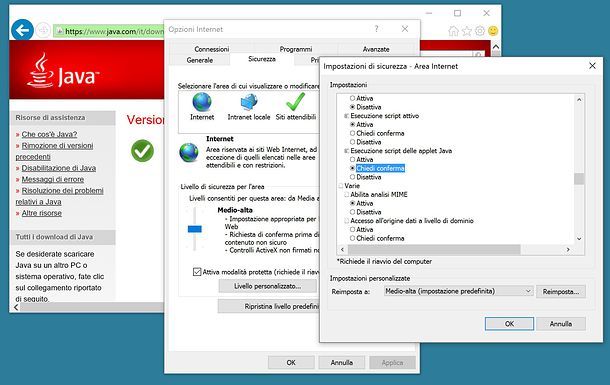Switch to the Connessioni tab
610x385 pixels.
(212, 49)
